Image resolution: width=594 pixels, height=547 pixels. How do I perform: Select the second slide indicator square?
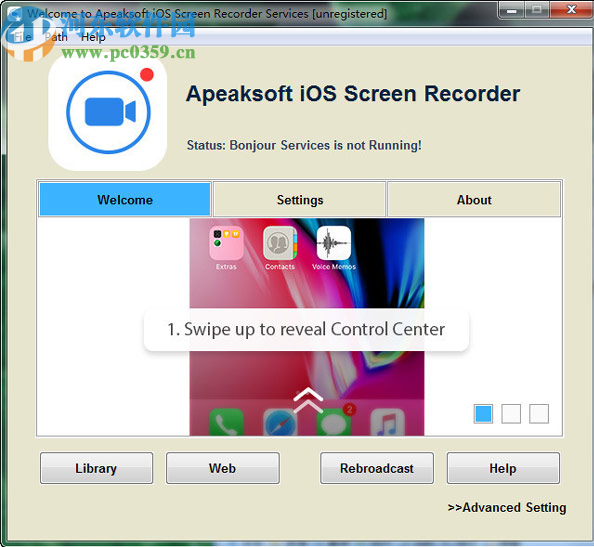(511, 414)
